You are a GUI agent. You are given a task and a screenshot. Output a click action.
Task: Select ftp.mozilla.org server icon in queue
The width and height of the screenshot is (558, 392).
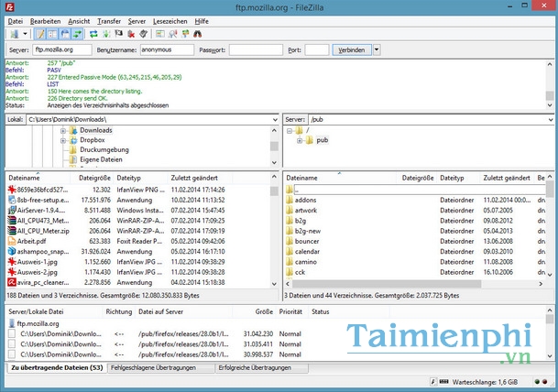[x=11, y=323]
